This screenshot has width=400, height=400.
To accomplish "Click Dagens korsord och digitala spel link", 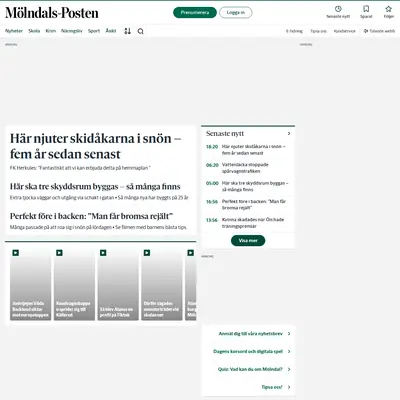I will tap(248, 351).
